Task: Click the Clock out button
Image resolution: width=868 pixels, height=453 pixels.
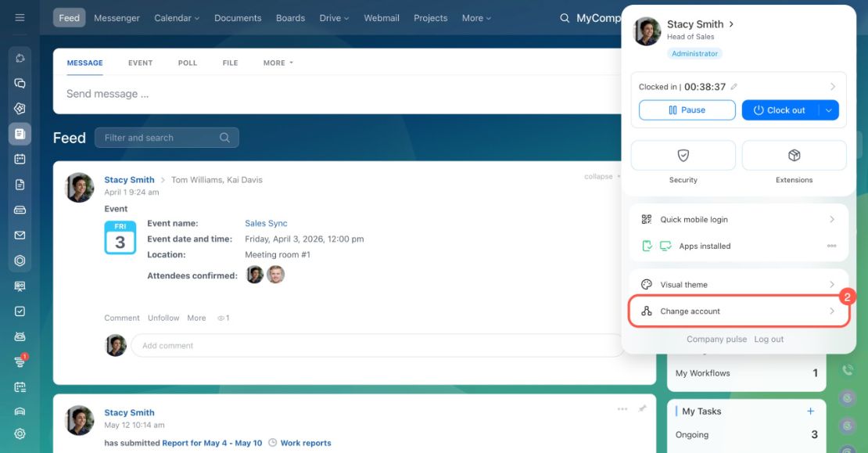Action: click(780, 110)
